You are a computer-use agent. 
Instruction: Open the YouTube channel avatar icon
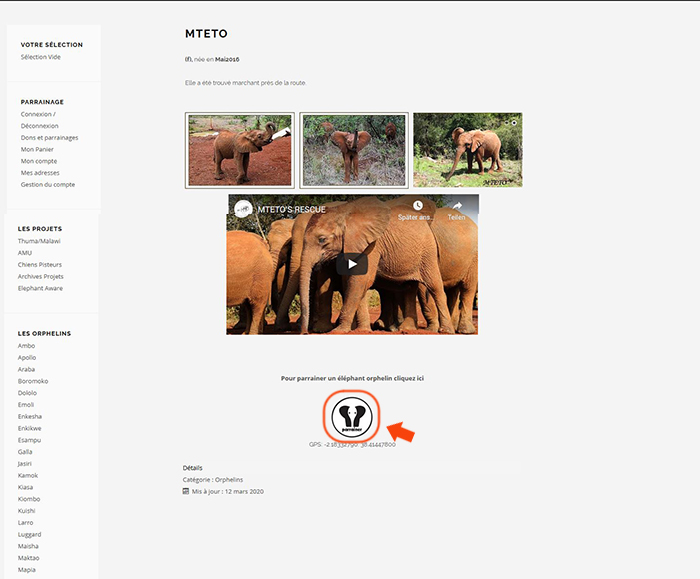243,209
